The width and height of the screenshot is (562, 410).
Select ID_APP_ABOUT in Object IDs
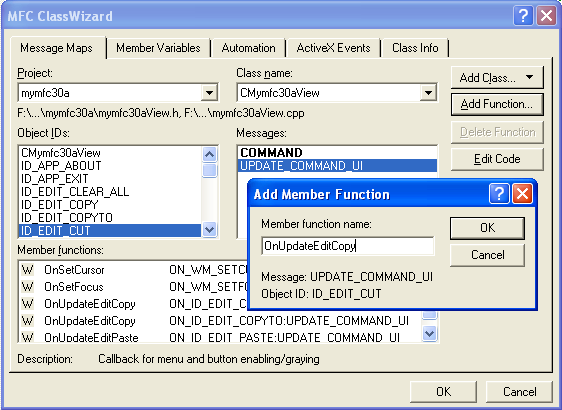109,166
